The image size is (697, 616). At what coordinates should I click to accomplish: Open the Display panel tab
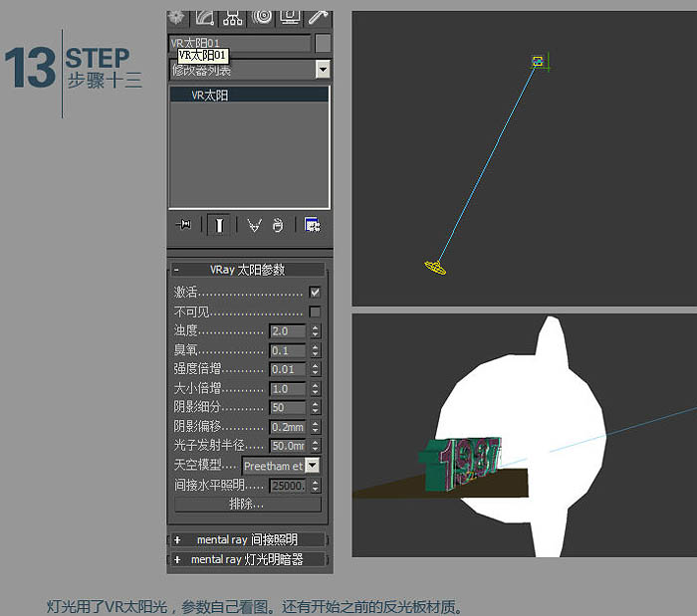point(290,18)
